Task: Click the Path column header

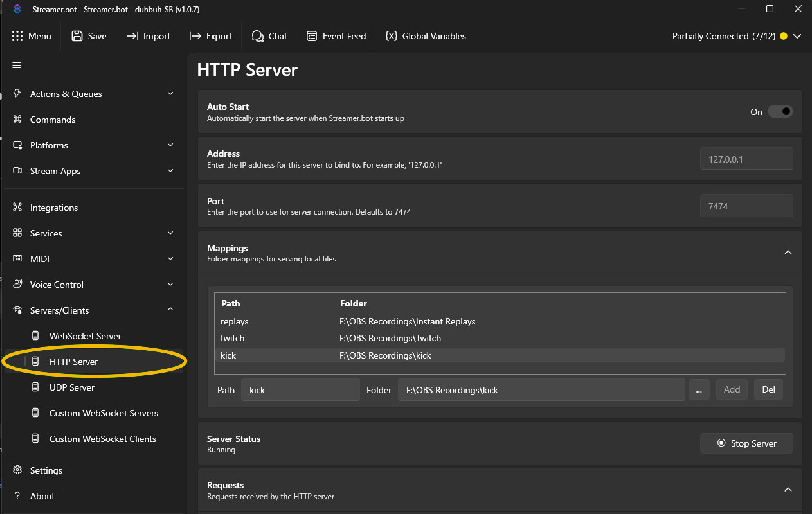Action: [230, 303]
